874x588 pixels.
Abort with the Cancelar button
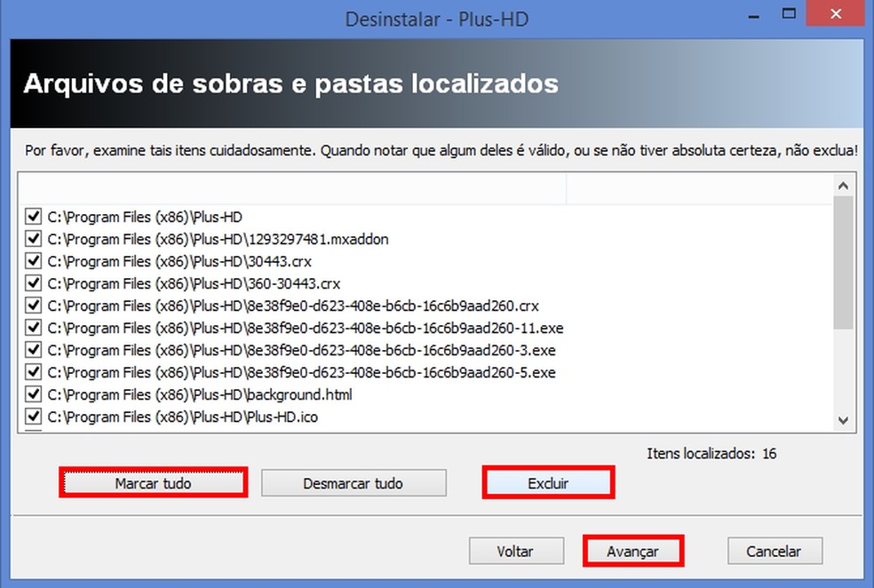(x=775, y=552)
